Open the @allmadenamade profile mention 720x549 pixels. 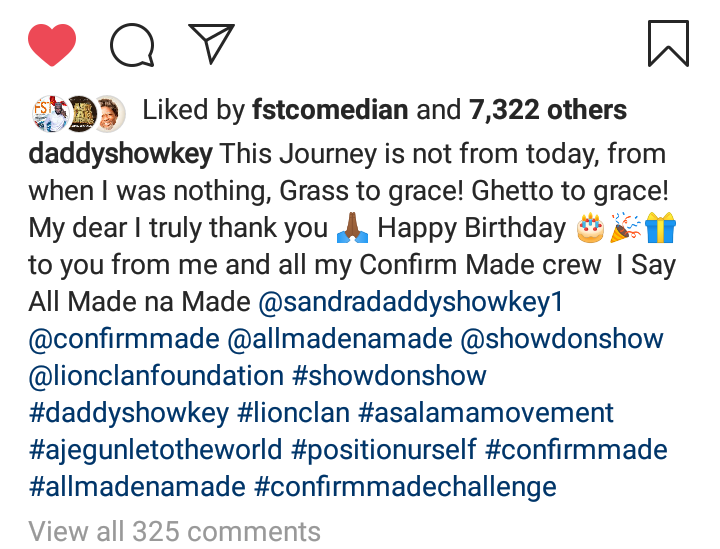pos(341,340)
